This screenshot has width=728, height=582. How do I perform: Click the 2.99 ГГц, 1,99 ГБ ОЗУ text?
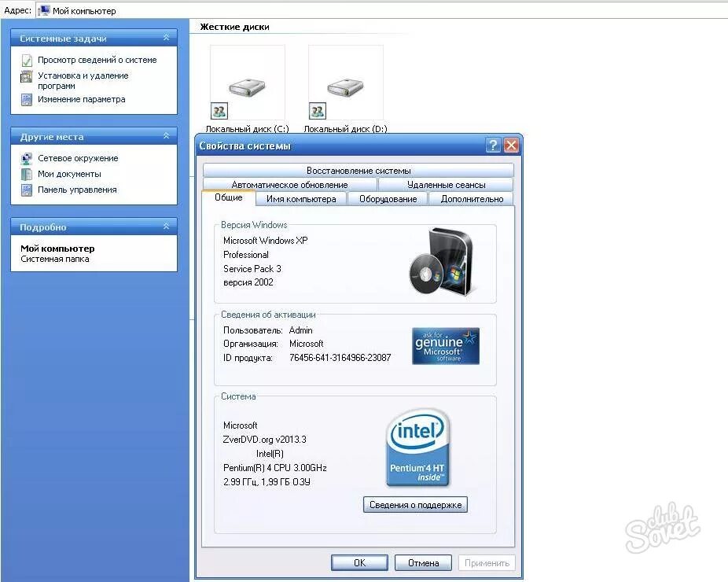(267, 482)
